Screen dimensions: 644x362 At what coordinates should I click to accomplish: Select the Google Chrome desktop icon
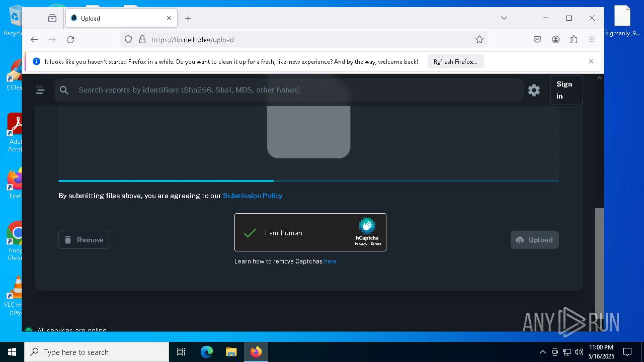point(15,241)
